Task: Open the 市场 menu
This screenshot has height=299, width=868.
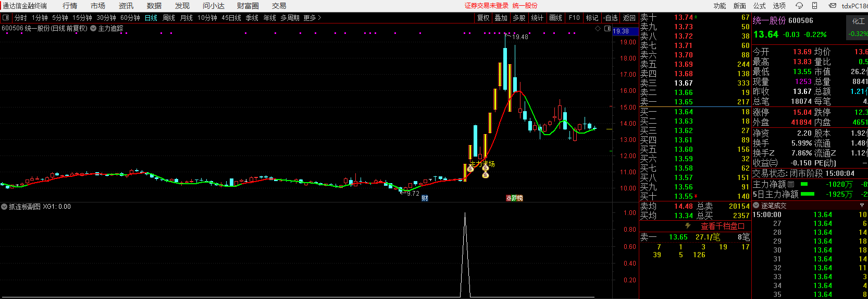Action: click(98, 6)
